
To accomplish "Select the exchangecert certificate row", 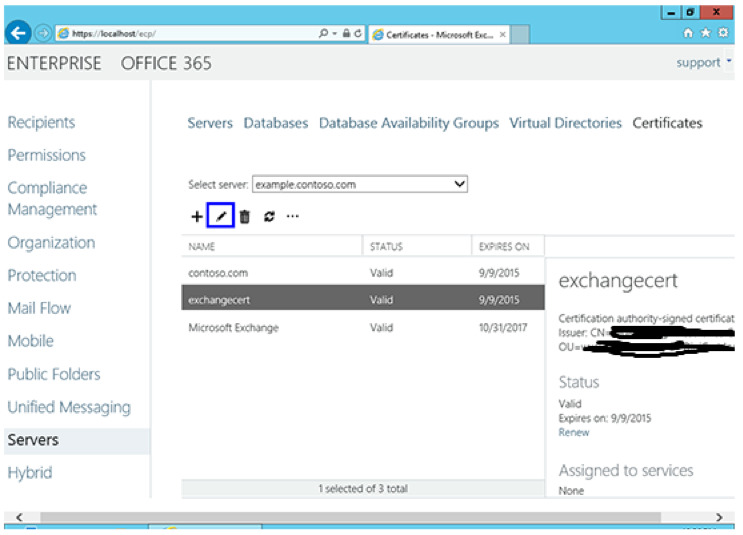I will click(x=362, y=298).
